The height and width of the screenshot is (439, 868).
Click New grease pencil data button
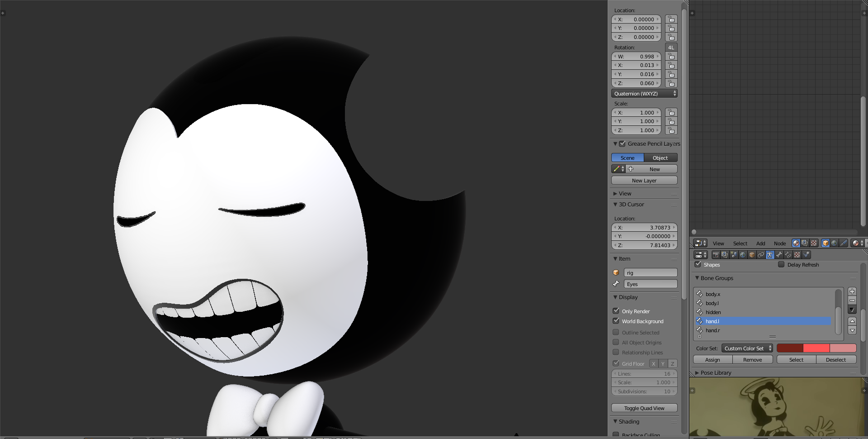651,169
